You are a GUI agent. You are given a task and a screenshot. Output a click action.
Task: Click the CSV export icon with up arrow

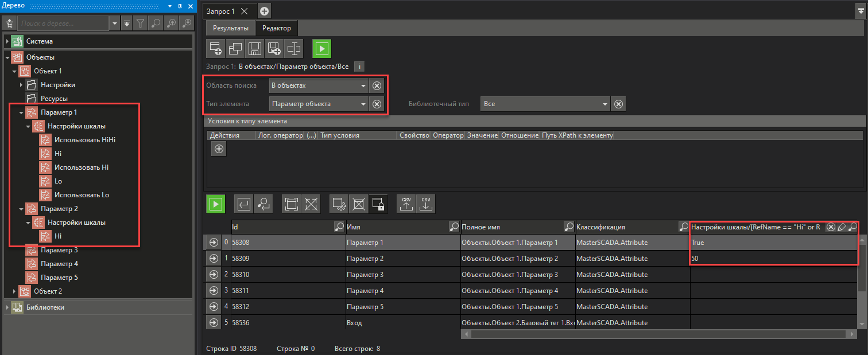point(407,204)
